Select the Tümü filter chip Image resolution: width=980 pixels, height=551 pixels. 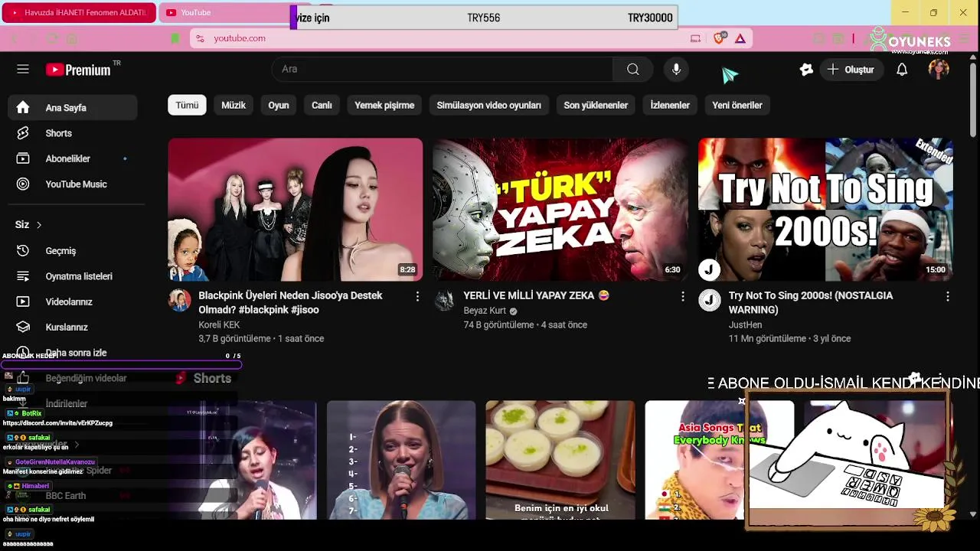click(x=187, y=106)
